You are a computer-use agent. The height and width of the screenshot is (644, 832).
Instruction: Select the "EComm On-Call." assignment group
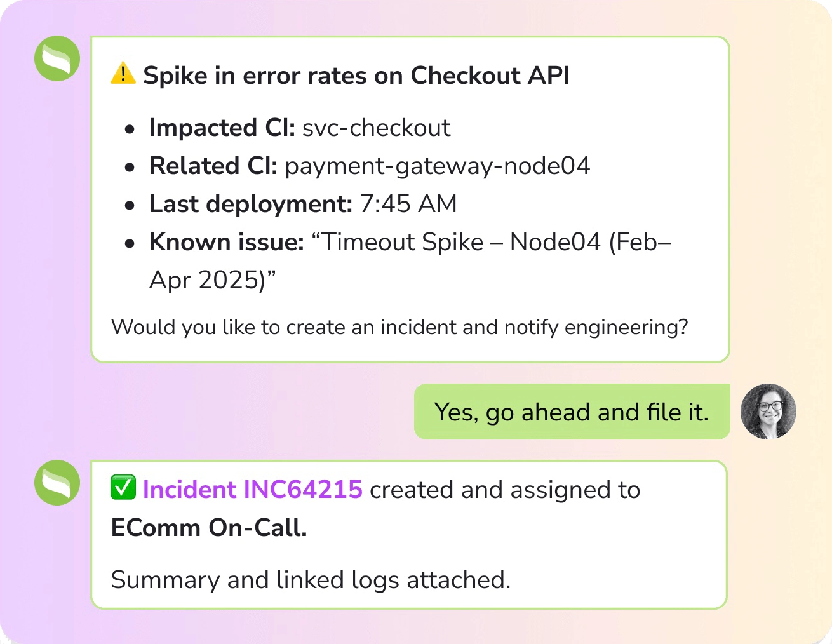209,528
